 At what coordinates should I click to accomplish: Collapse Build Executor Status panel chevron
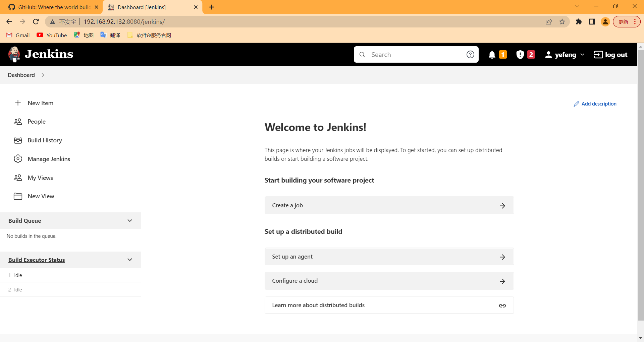(x=130, y=260)
